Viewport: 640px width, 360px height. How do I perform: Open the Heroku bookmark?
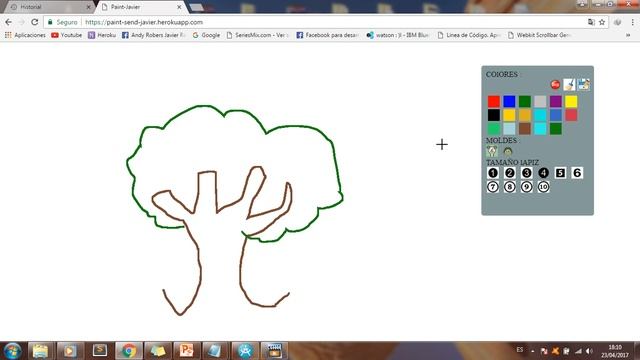tap(102, 35)
